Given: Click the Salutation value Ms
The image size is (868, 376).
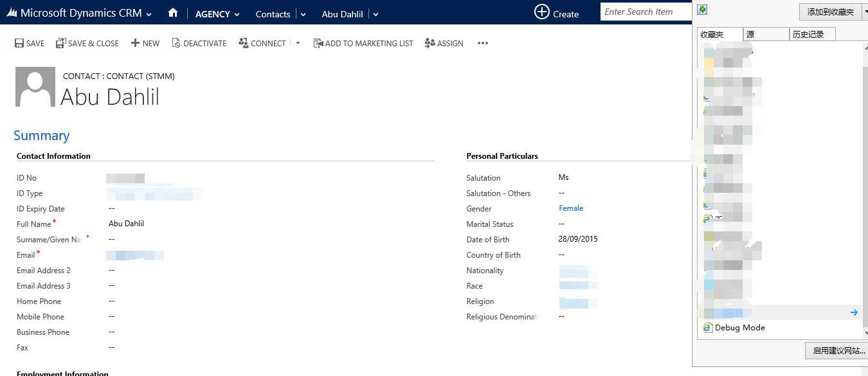Looking at the screenshot, I should click(564, 177).
